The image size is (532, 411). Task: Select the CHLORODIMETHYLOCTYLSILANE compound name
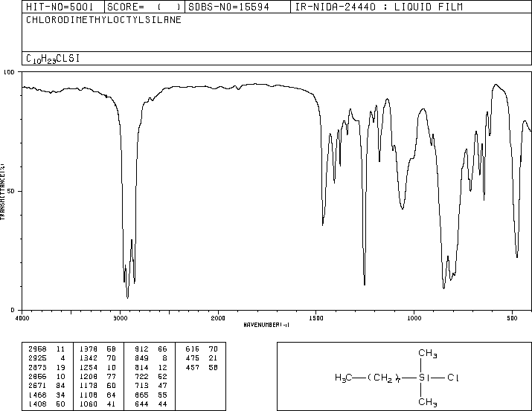[103, 19]
